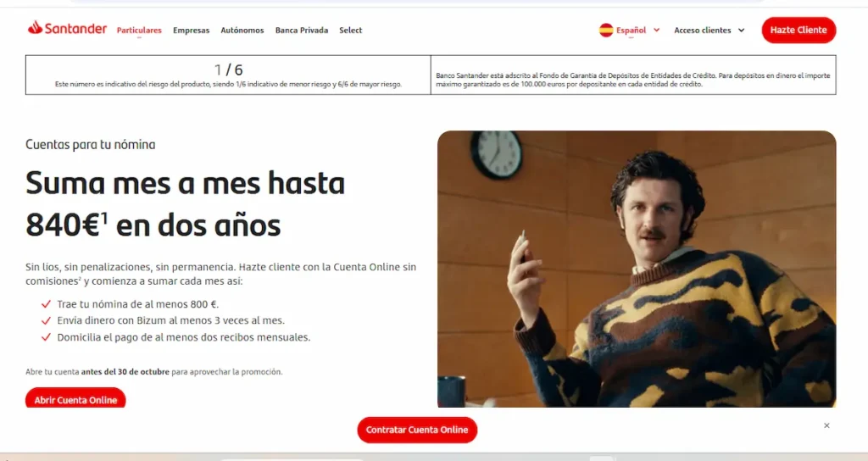Click 'Trae tu nómina de al menos 800 €'
Image resolution: width=868 pixels, height=461 pixels.
(x=138, y=304)
